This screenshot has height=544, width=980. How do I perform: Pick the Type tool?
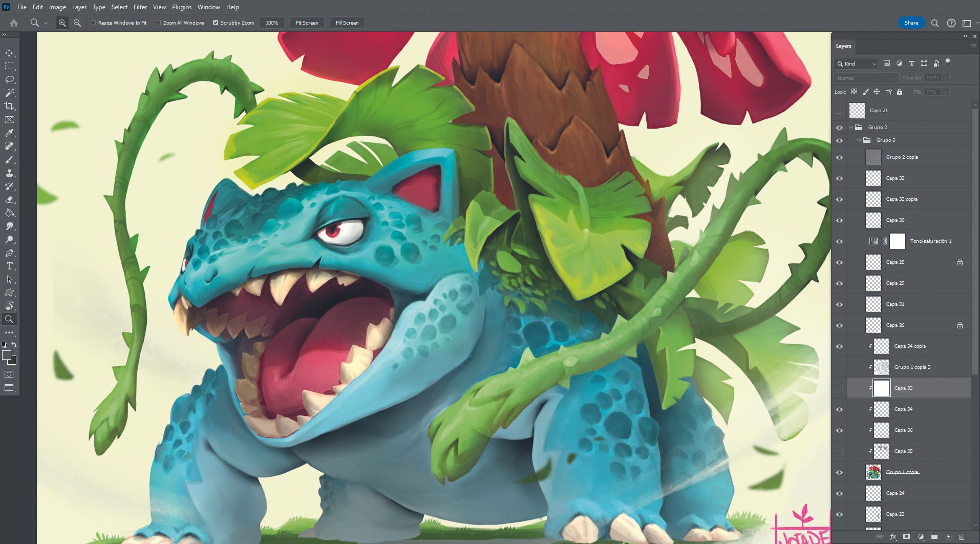[x=9, y=266]
